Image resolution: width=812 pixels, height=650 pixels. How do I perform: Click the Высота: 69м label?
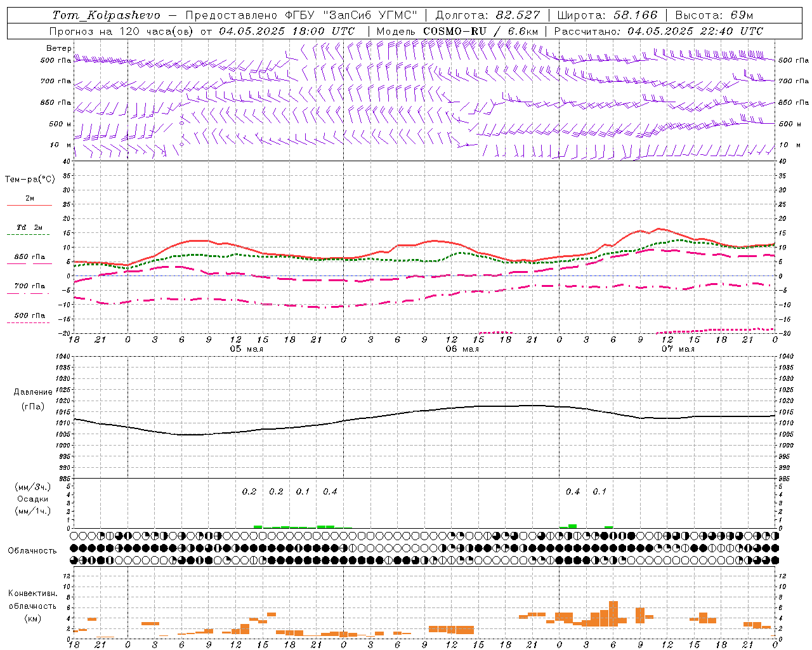[x=714, y=15]
